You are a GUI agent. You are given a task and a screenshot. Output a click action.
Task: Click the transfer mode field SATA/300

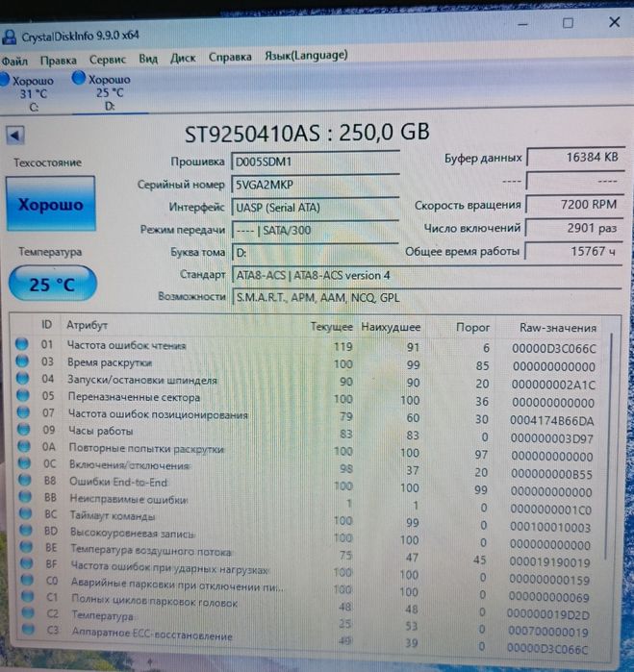(x=316, y=230)
